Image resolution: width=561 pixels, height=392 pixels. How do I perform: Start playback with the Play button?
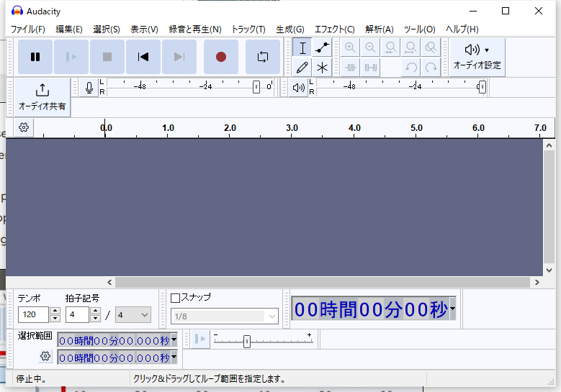click(x=71, y=57)
